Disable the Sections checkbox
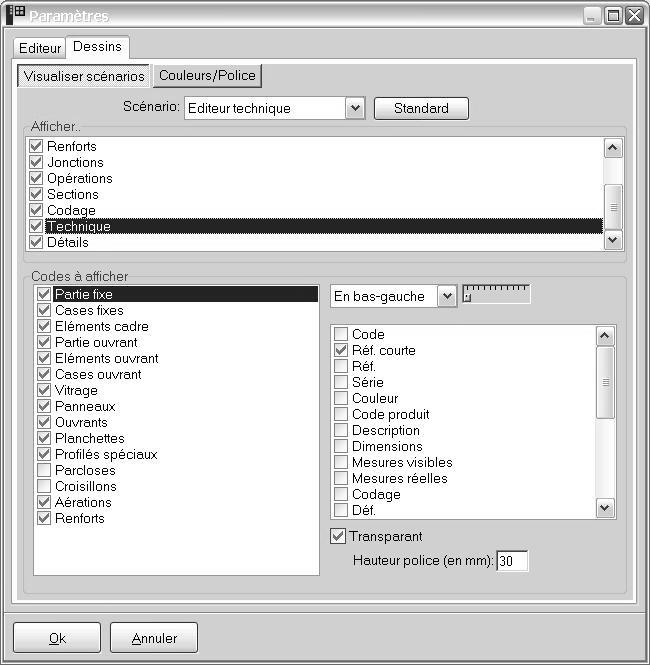 (x=36, y=194)
